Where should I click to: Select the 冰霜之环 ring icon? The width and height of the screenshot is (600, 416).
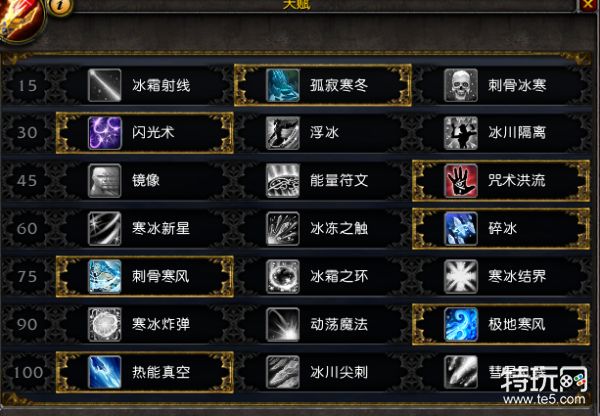point(283,276)
